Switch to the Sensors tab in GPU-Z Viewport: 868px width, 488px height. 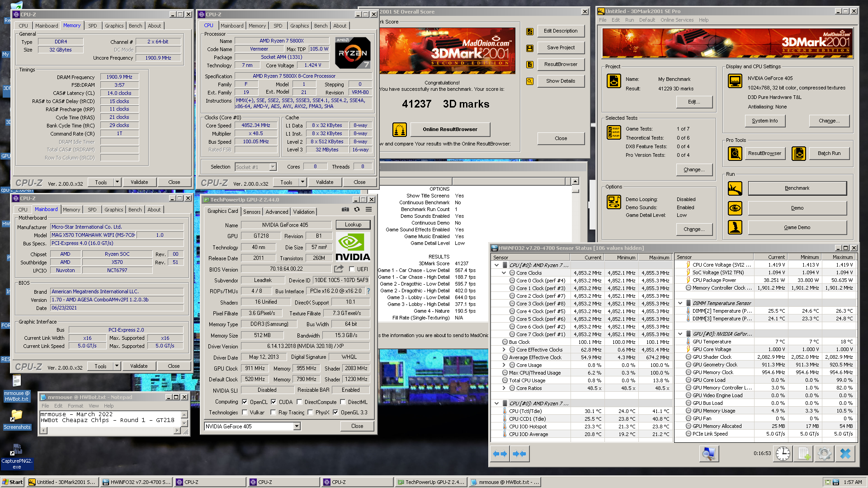pyautogui.click(x=252, y=212)
